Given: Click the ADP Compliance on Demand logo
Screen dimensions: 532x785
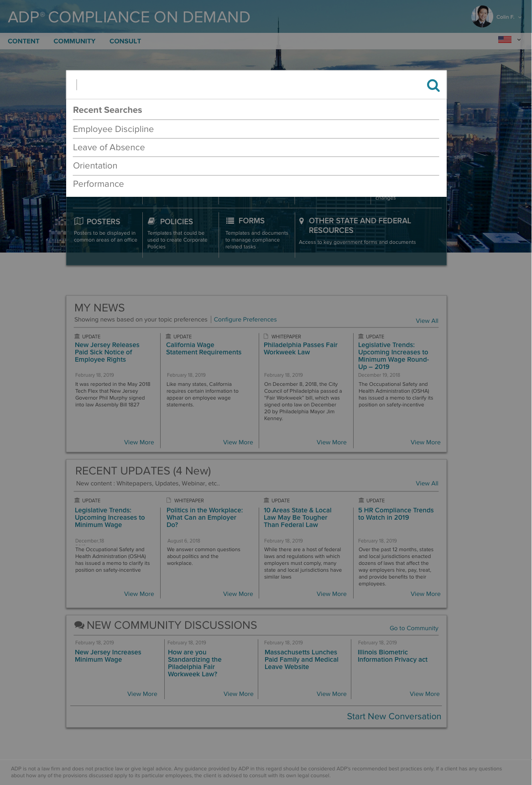Looking at the screenshot, I should click(129, 17).
